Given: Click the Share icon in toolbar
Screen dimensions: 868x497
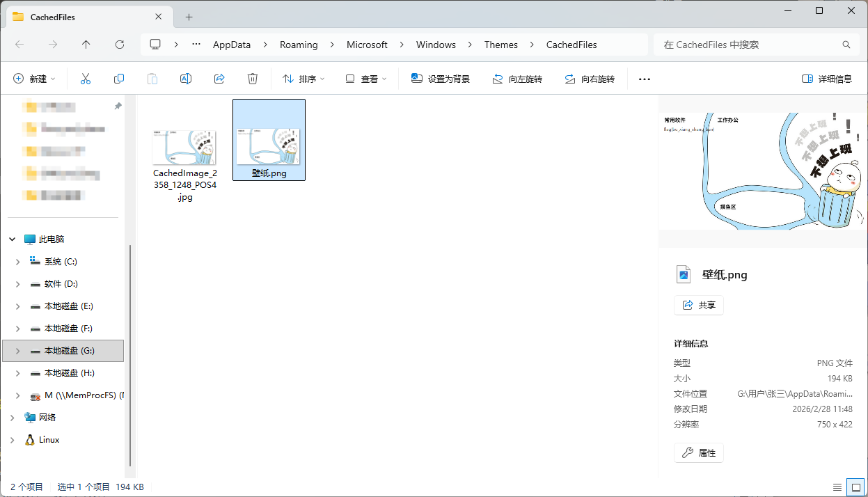Looking at the screenshot, I should click(219, 79).
